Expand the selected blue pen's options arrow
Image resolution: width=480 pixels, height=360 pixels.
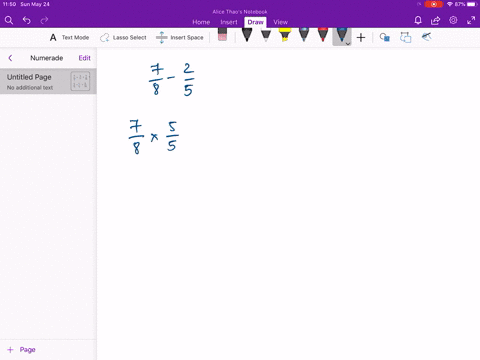[x=348, y=44]
